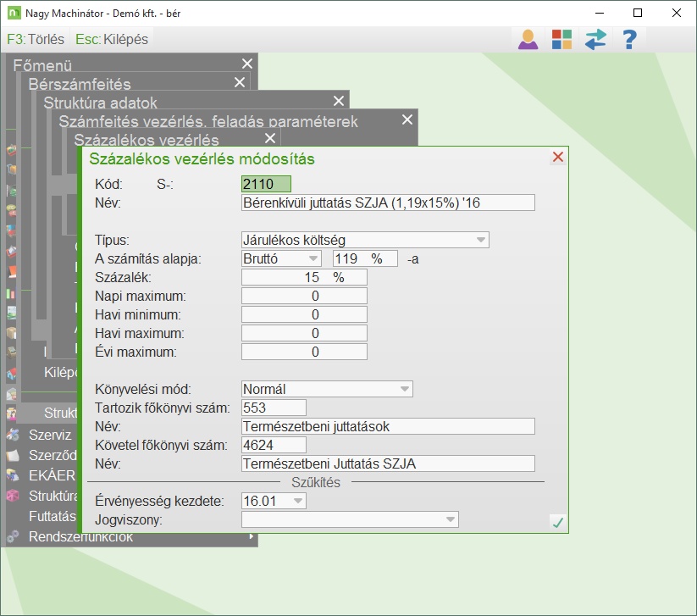Expand the Jogviszony dropdown
This screenshot has width=697, height=616.
point(450,519)
